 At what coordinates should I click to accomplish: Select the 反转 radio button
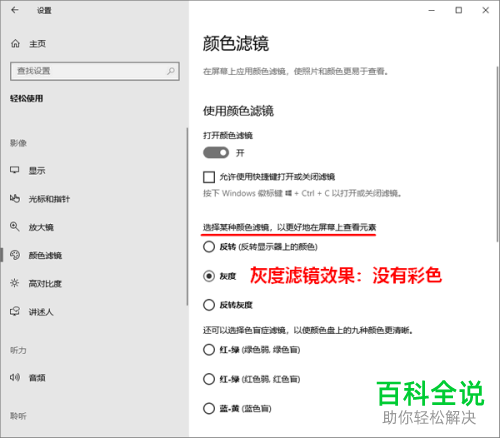[209, 247]
